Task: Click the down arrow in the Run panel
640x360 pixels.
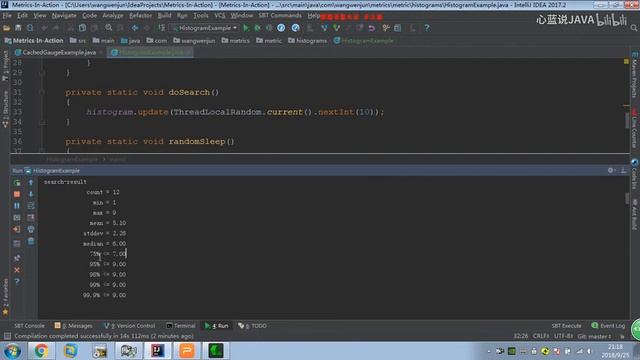Action: 31,194
